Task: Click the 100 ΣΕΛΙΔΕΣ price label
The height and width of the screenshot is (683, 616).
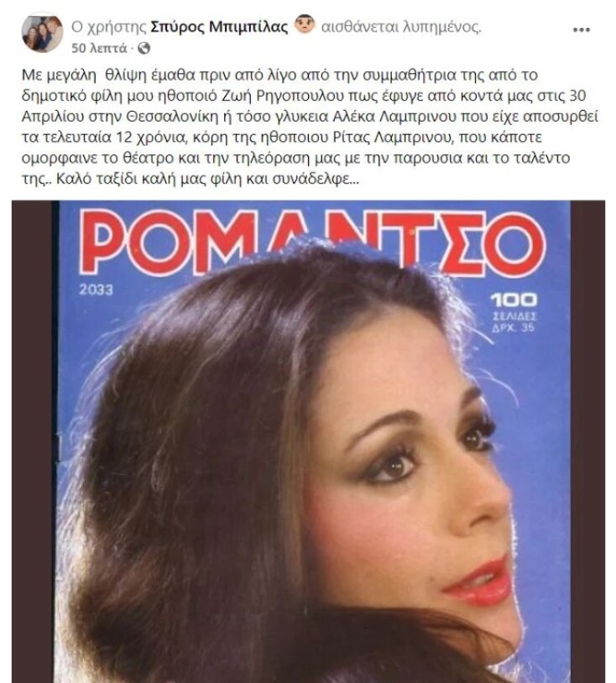Action: point(514,312)
